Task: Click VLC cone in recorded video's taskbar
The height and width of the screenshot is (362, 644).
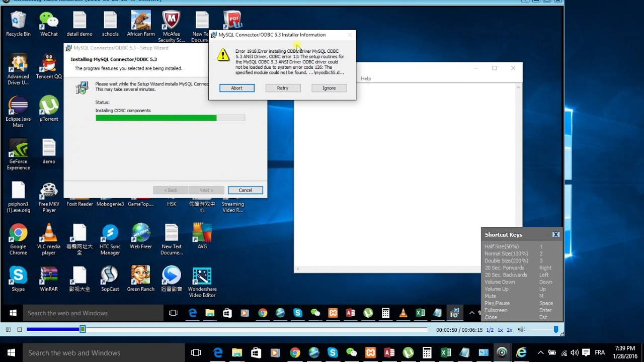Action: pyautogui.click(x=403, y=313)
